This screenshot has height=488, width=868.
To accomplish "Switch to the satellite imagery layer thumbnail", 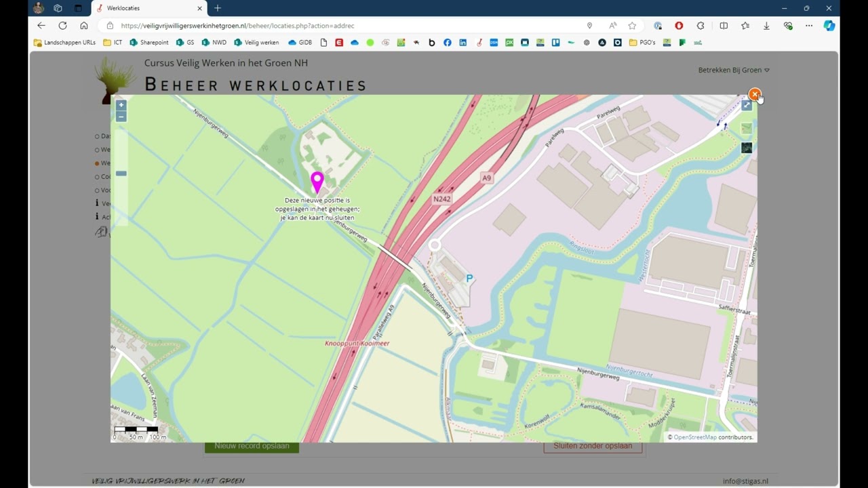I will [747, 148].
